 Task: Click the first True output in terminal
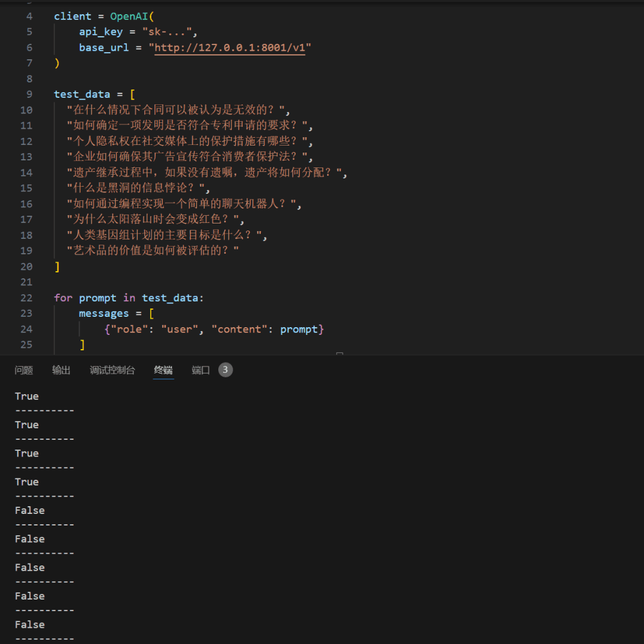tap(27, 396)
